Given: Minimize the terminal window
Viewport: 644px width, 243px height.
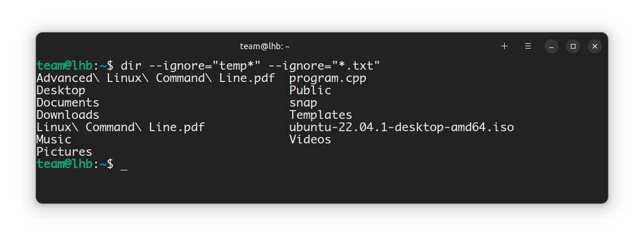Looking at the screenshot, I should click(551, 46).
